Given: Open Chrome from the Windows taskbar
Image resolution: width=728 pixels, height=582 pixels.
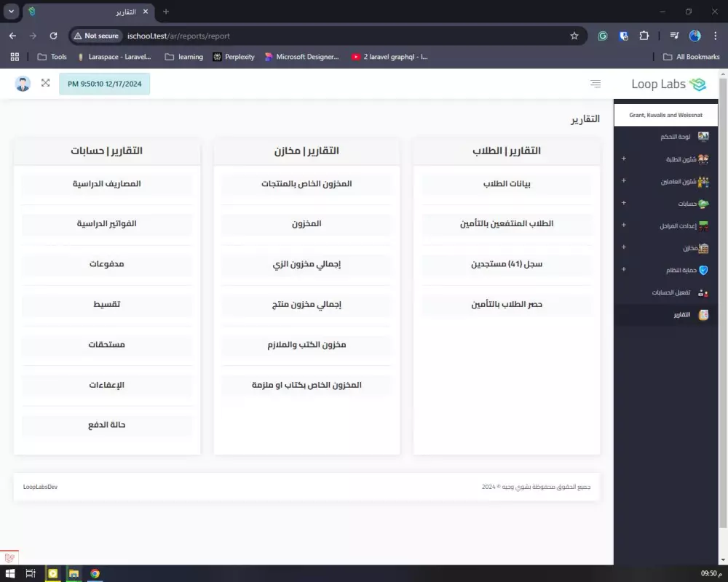Looking at the screenshot, I should tap(95, 574).
